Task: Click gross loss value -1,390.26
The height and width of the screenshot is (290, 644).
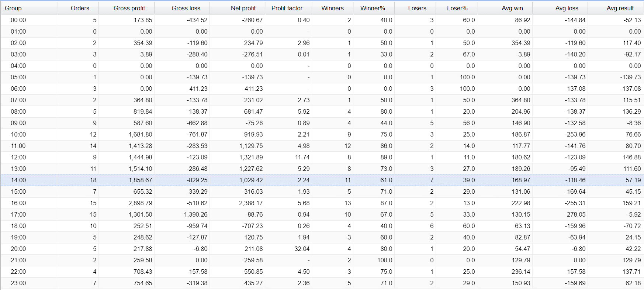Action: tap(194, 214)
